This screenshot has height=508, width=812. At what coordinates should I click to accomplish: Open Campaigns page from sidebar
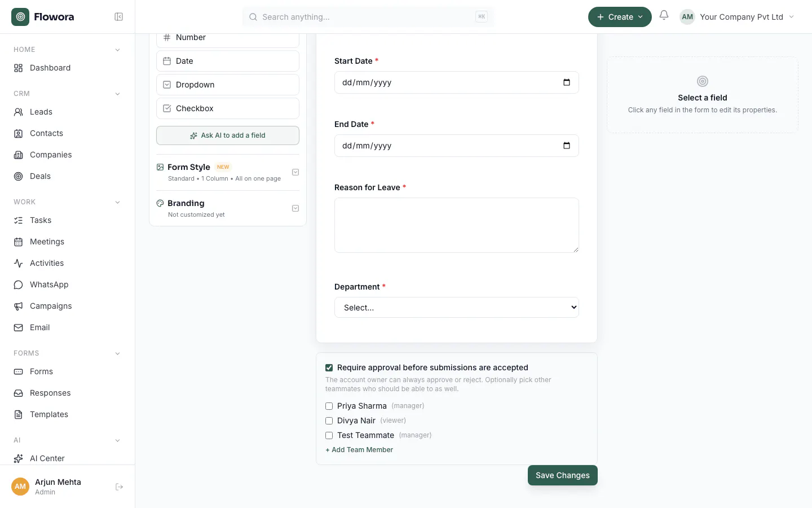pos(68,306)
